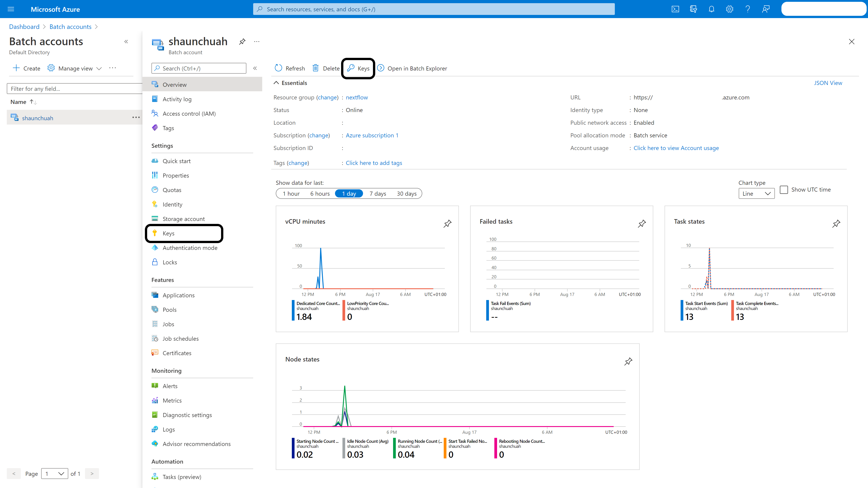Open Keys from the top toolbar

358,68
